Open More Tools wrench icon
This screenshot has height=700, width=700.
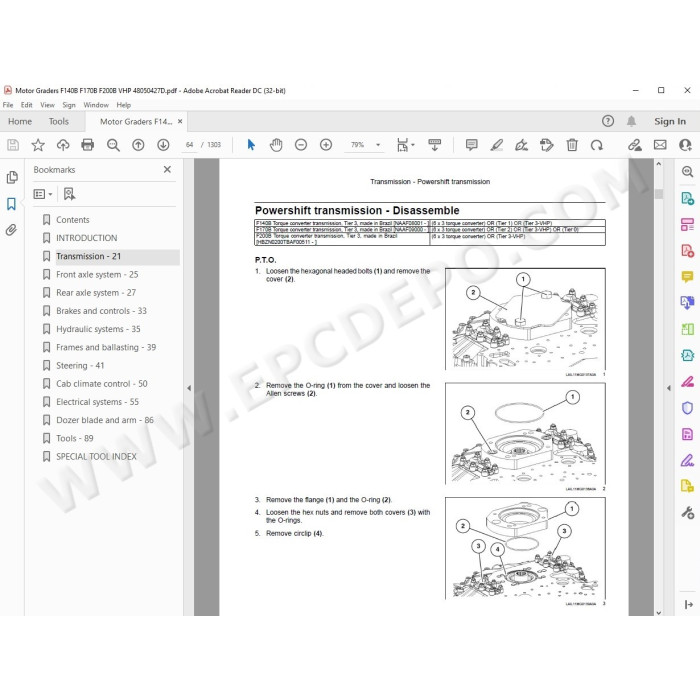[687, 512]
